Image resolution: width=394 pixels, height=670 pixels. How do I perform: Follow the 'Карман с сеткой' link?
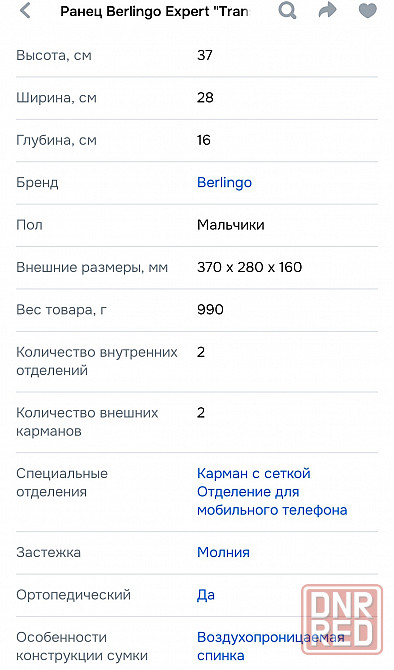tap(254, 473)
